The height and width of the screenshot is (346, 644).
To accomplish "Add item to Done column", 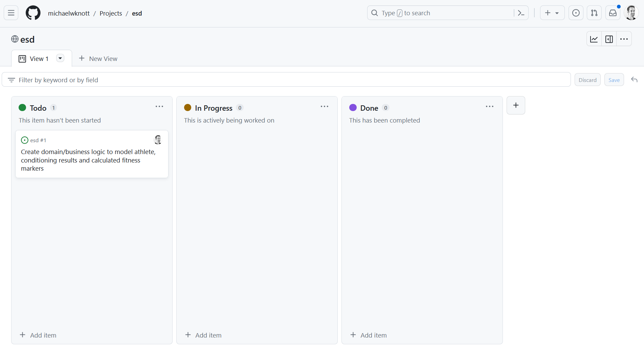I will [369, 335].
